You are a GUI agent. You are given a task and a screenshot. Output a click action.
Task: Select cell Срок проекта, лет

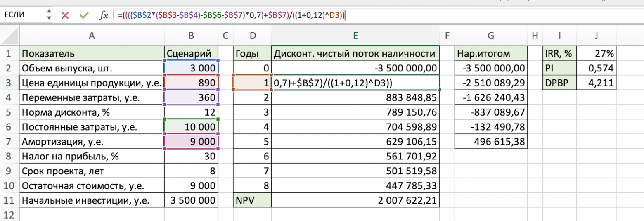(92, 171)
